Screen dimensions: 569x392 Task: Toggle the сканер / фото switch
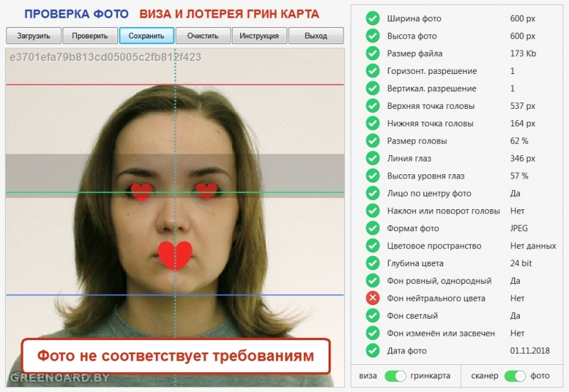(x=514, y=376)
